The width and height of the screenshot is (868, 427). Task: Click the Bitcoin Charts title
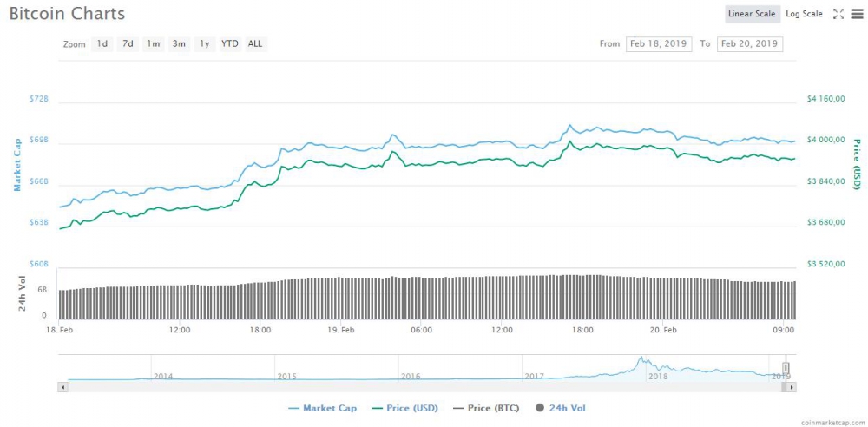pos(67,14)
